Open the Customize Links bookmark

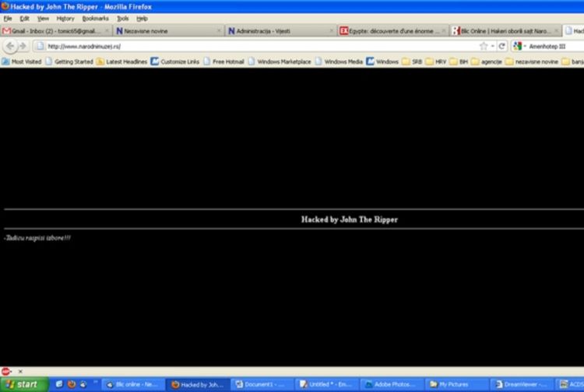coord(175,61)
